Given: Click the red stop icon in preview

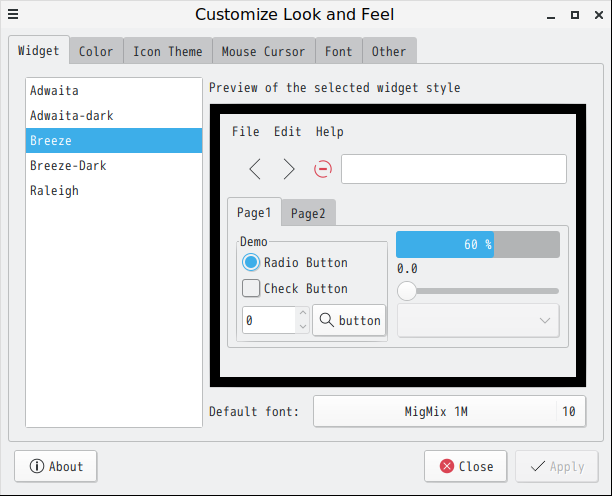Looking at the screenshot, I should [x=323, y=169].
